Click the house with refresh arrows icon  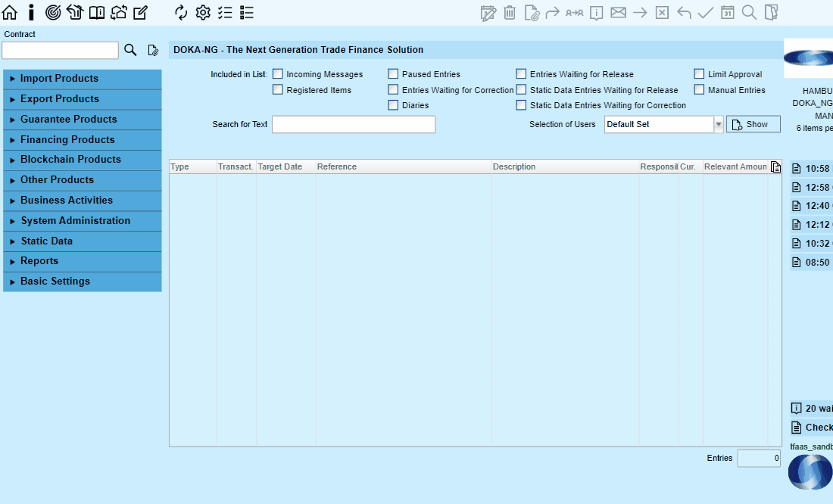(x=118, y=12)
